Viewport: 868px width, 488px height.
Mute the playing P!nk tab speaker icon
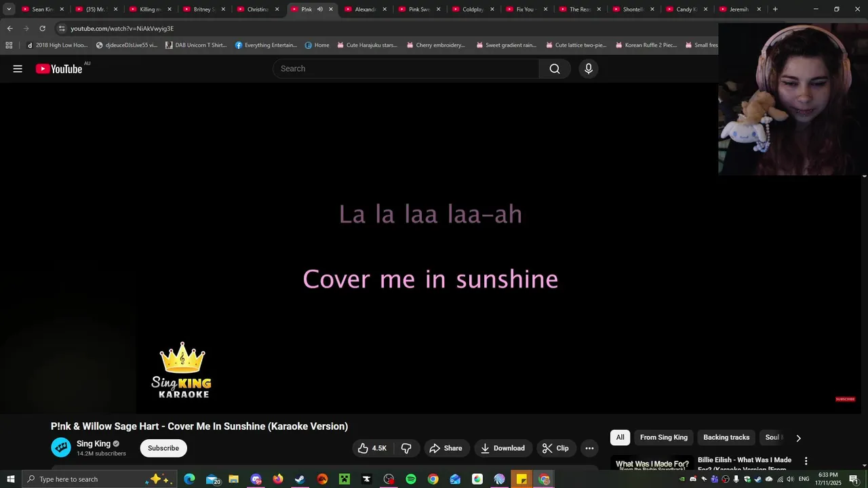pos(320,9)
